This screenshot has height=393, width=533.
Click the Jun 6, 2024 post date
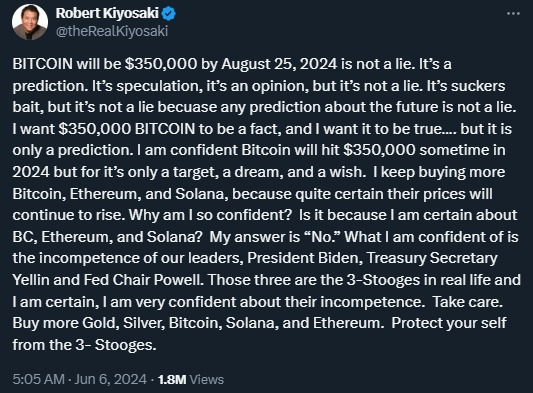click(110, 379)
